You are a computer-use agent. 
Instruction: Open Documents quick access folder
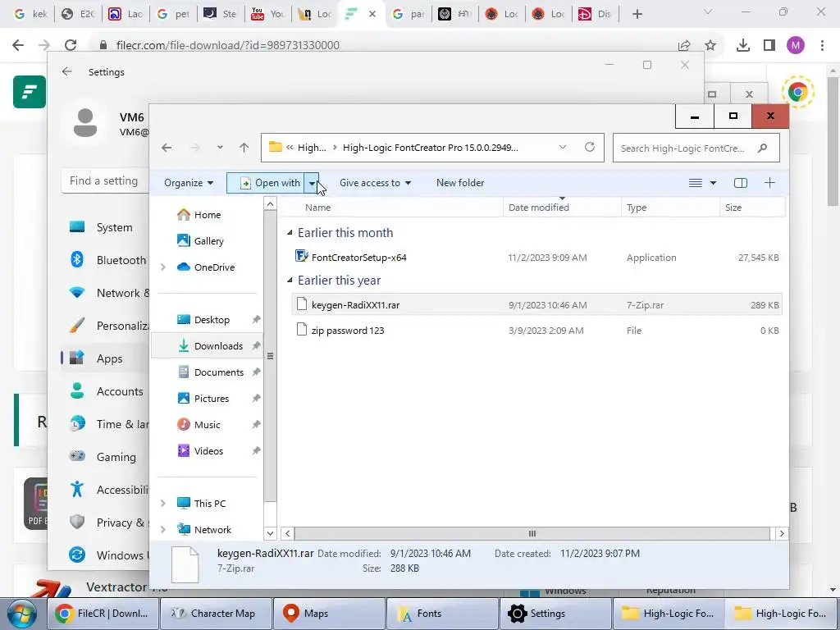coord(218,372)
